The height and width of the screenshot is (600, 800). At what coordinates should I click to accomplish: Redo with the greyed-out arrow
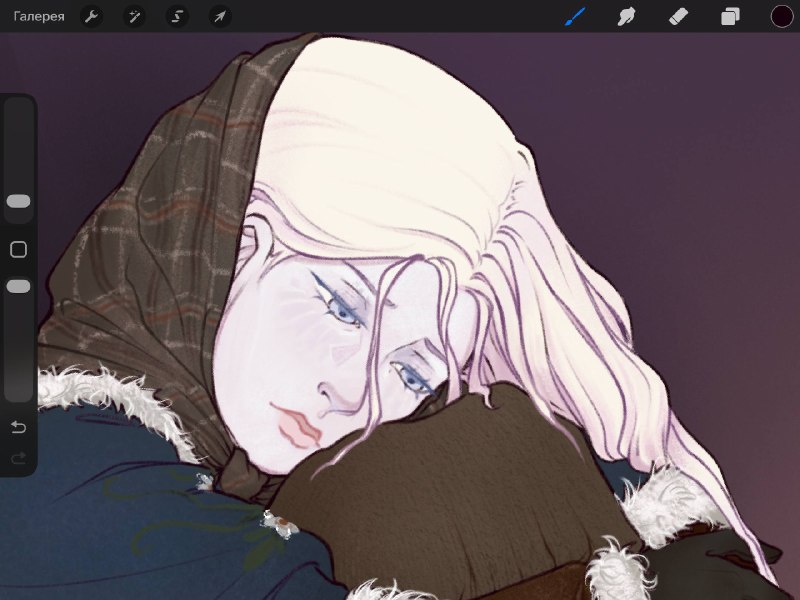point(18,458)
